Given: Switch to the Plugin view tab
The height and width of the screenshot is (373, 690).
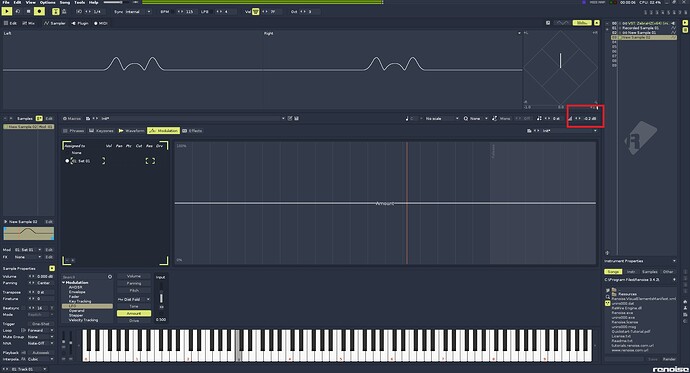Looking at the screenshot, I should (80, 23).
